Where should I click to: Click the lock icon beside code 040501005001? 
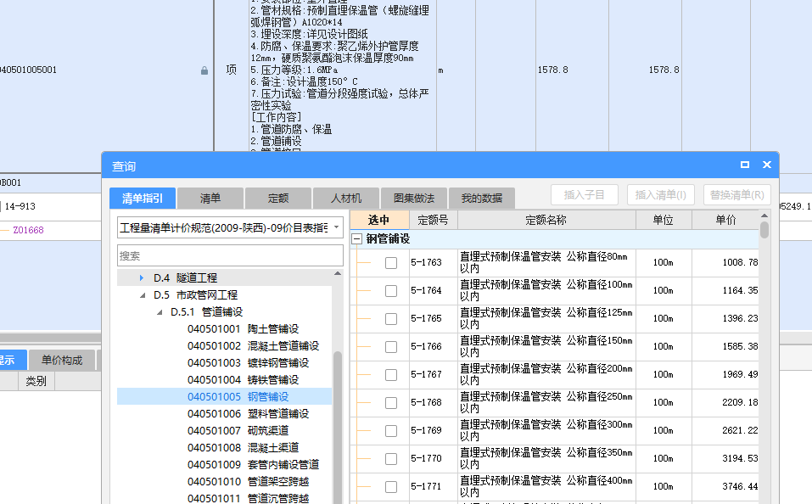tap(204, 70)
